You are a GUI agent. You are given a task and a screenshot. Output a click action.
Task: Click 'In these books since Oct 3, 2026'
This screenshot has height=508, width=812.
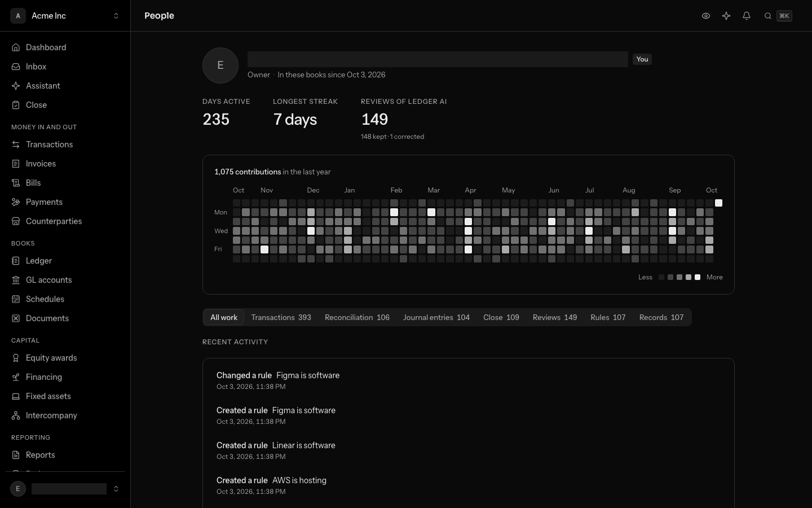pos(332,75)
